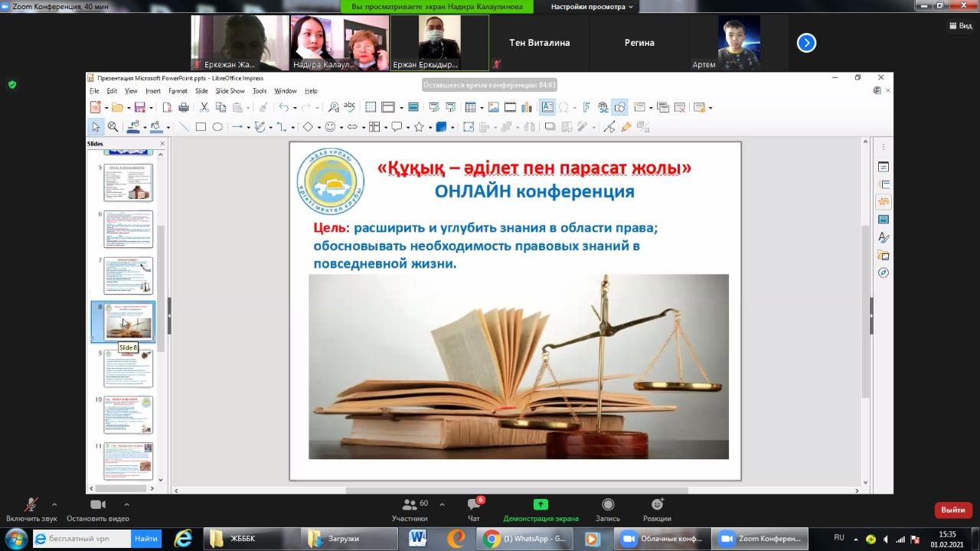Image resolution: width=980 pixels, height=551 pixels.
Task: Open Zoom Chat panel
Action: click(474, 510)
